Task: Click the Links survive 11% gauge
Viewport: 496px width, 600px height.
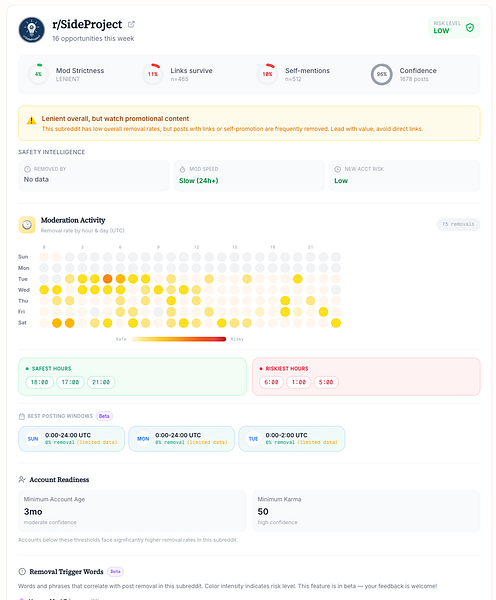Action: coord(153,74)
